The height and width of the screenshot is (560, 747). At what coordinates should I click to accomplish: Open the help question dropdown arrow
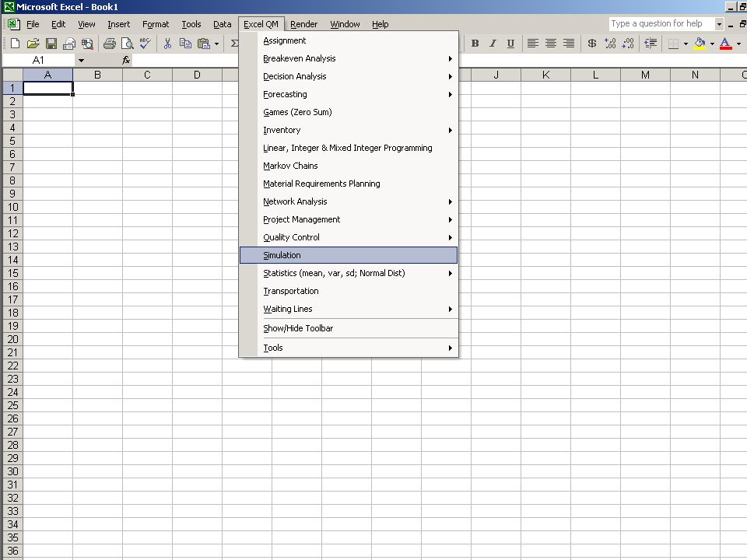719,24
